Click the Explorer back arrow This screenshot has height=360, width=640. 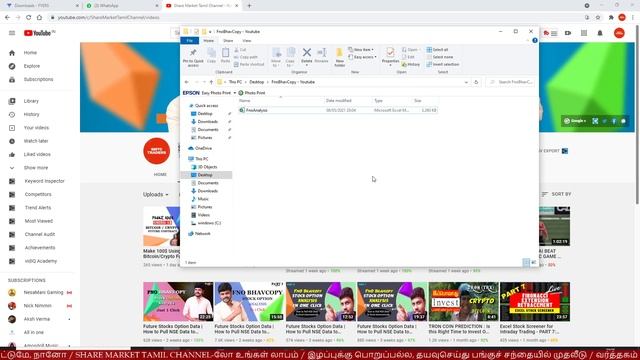pos(187,82)
